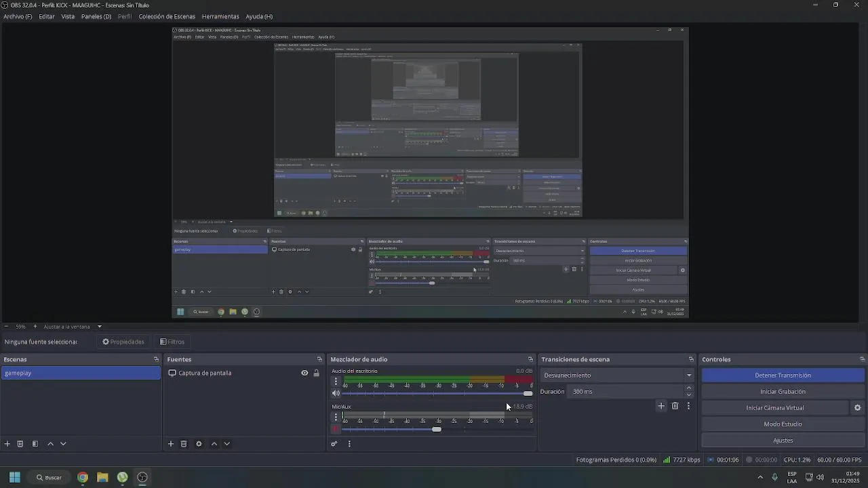Pop out the Transiciones de escena dock

coord(691,359)
